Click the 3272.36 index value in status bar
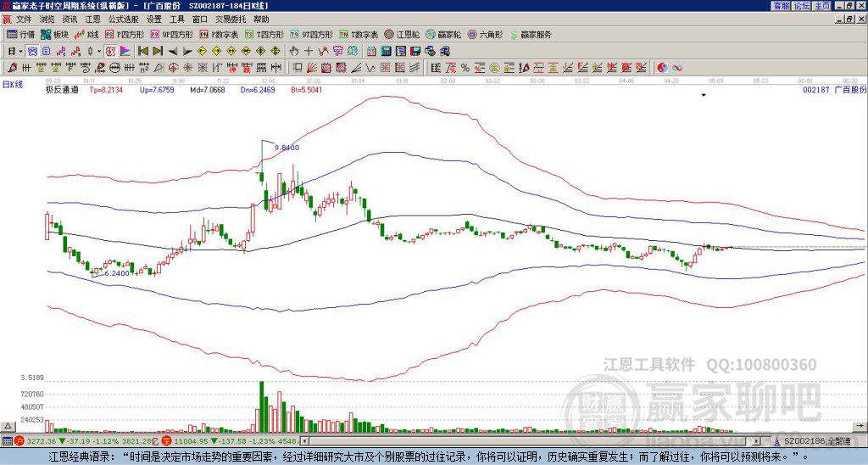 (42, 441)
